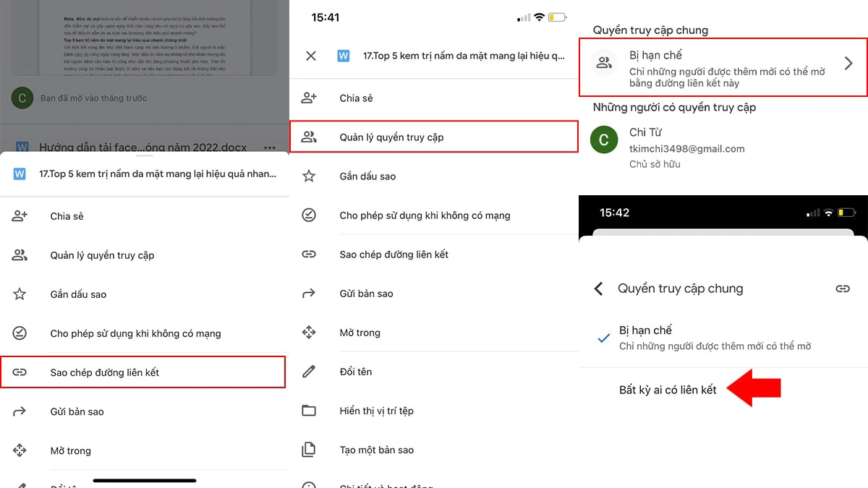Select Quản lý quyền truy cập on 15:41 screen
This screenshot has width=868, height=488.
coord(434,137)
